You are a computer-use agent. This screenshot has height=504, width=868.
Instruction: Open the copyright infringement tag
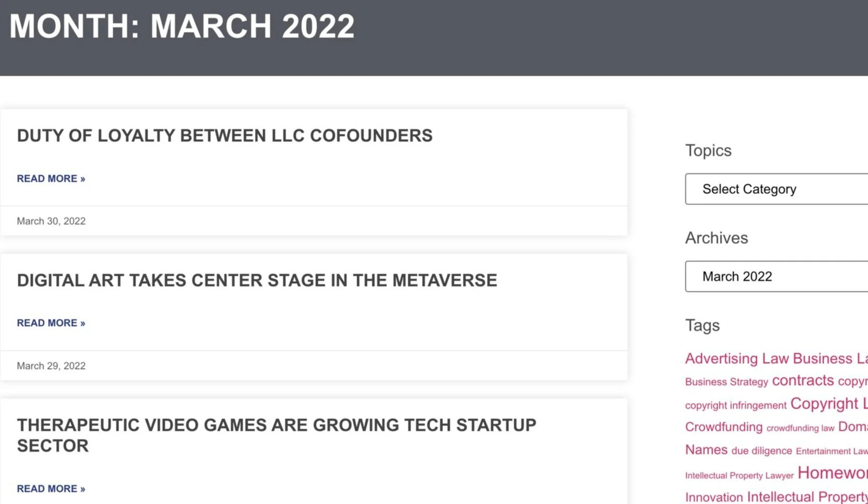[736, 405]
